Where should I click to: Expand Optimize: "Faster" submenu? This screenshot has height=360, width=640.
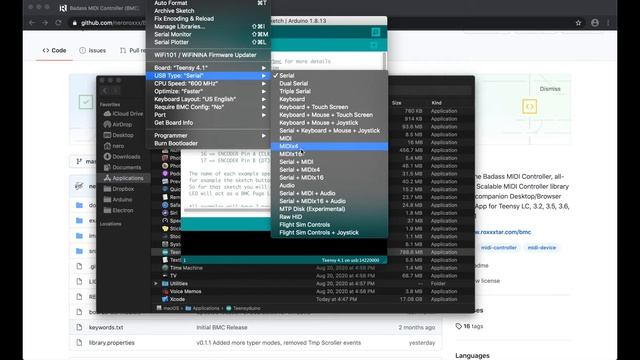[208, 91]
